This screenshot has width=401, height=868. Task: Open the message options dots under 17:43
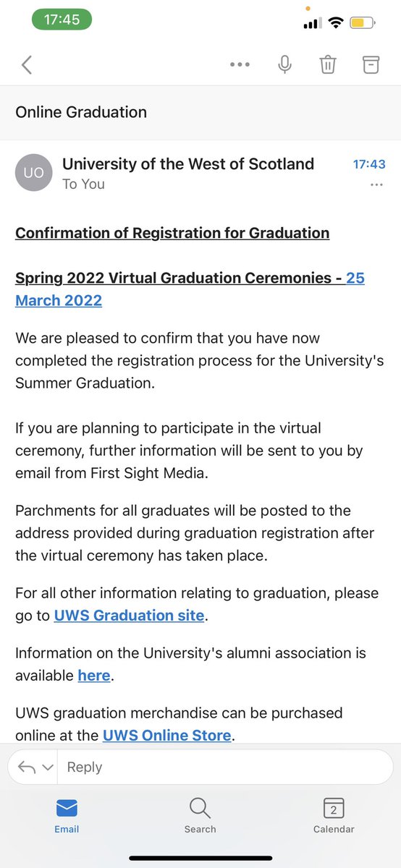[x=376, y=185]
